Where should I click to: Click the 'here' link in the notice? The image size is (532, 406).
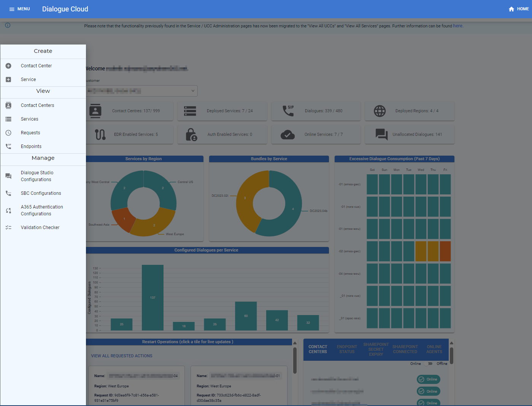(x=457, y=26)
